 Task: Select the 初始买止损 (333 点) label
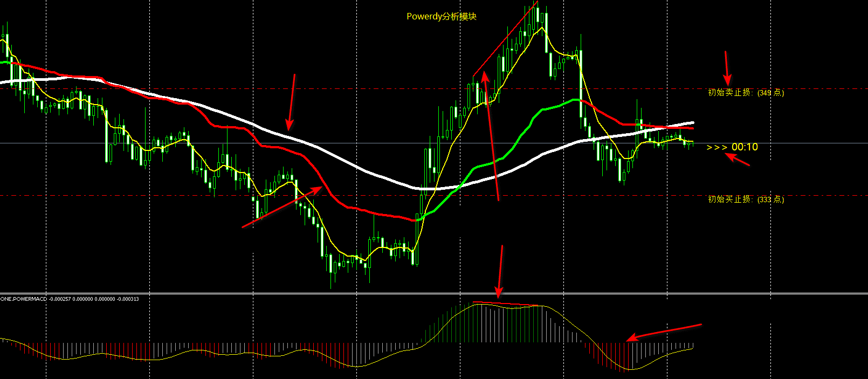point(746,199)
